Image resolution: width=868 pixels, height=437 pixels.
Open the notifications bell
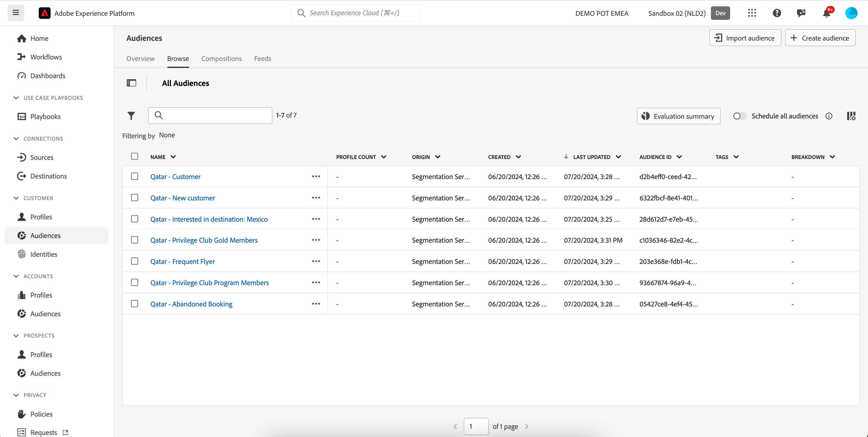[827, 13]
